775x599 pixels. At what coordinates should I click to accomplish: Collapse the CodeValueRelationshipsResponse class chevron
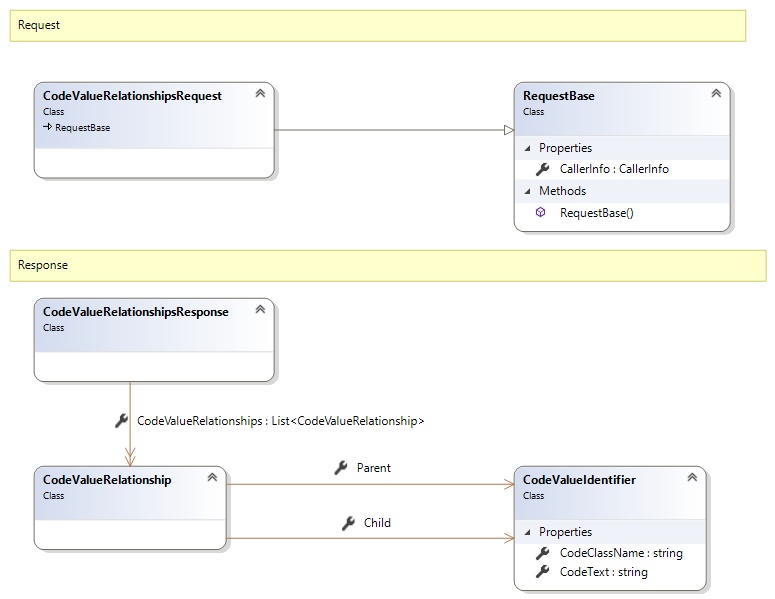260,310
